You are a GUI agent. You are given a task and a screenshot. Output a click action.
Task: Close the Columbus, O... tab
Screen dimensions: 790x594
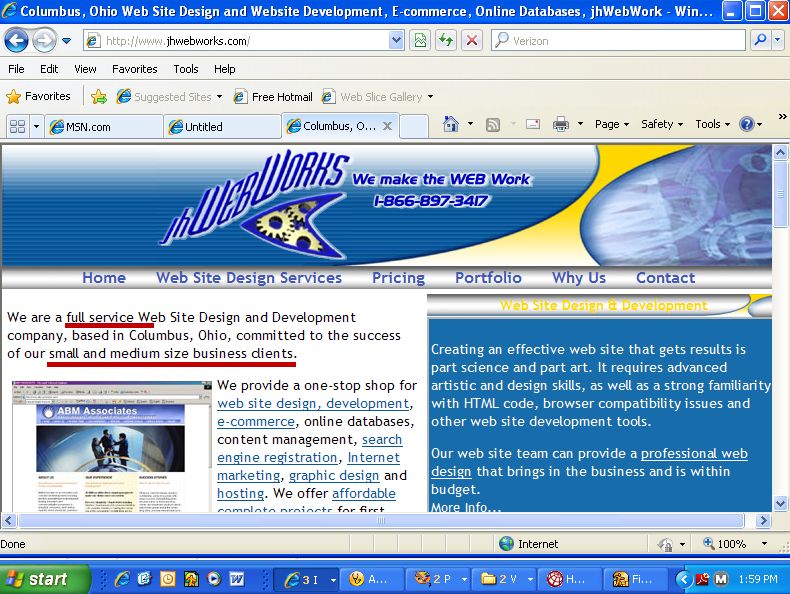click(387, 126)
